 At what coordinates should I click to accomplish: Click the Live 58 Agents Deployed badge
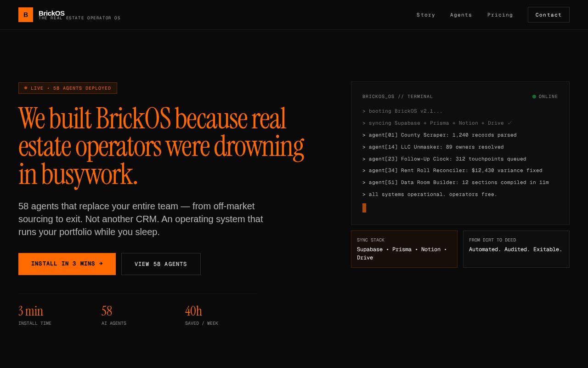(68, 88)
